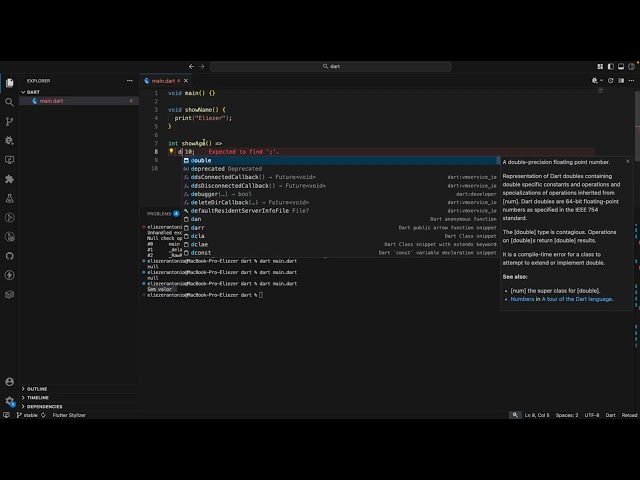Open the Run and Debug view
The width and height of the screenshot is (640, 480).
[x=9, y=140]
